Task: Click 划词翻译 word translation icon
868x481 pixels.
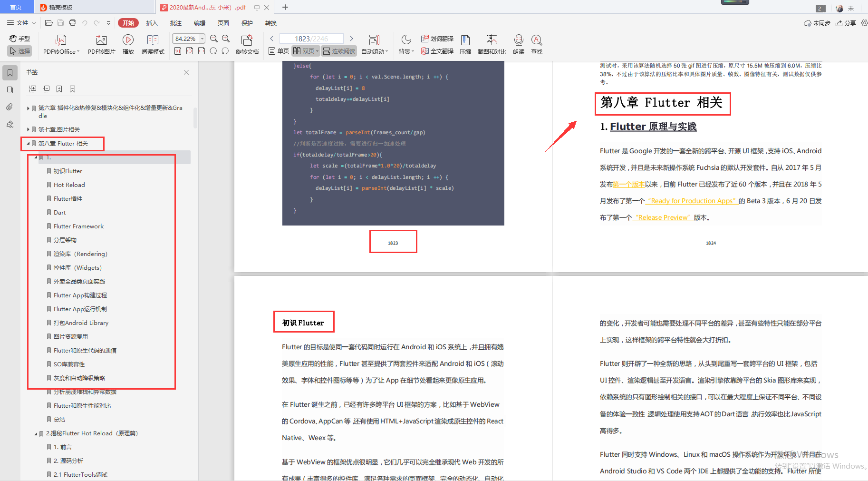Action: 437,39
